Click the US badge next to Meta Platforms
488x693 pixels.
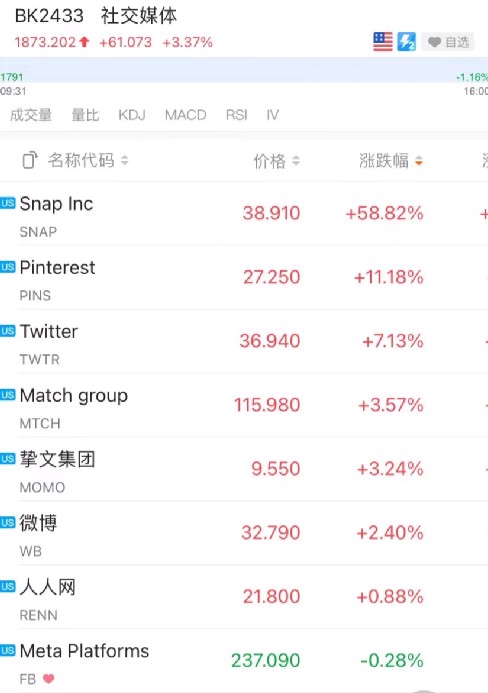pyautogui.click(x=8, y=650)
